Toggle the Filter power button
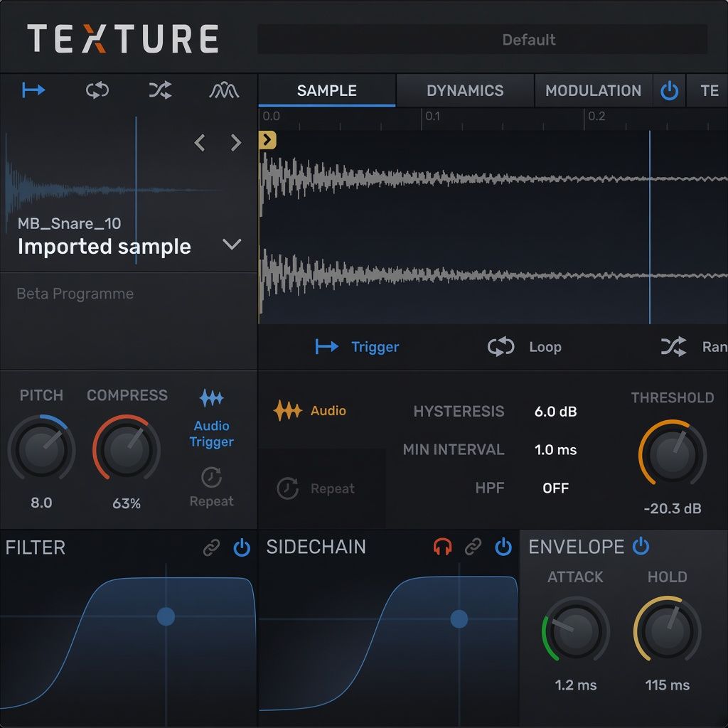The height and width of the screenshot is (728, 728). click(x=242, y=547)
